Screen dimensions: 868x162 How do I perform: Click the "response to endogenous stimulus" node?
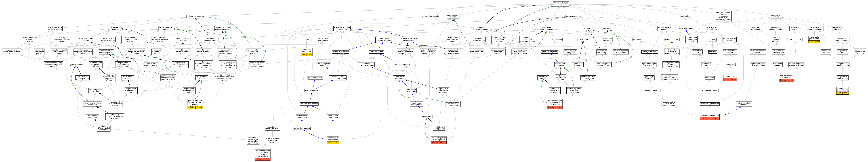tap(814, 28)
